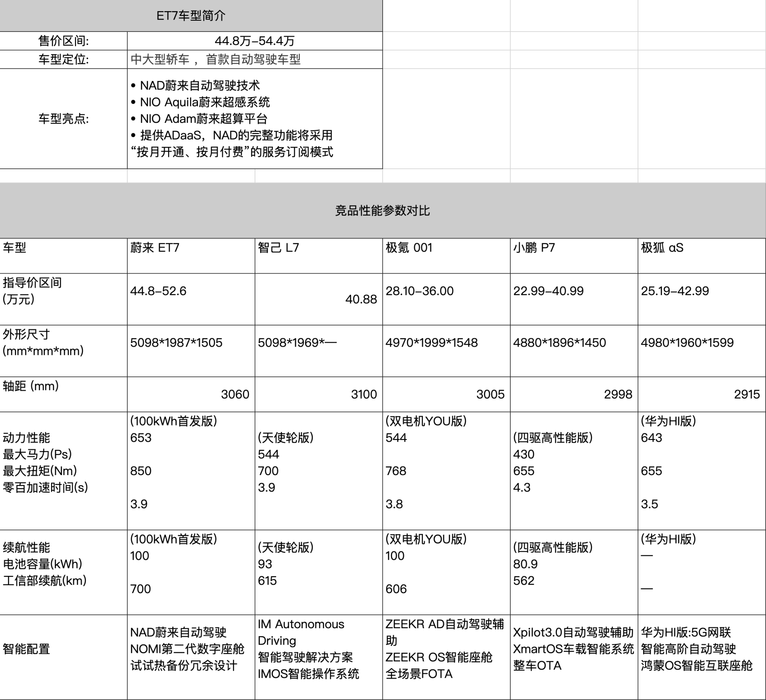
Task: Select 极氪 range cell with 606 km
Action: (x=446, y=572)
